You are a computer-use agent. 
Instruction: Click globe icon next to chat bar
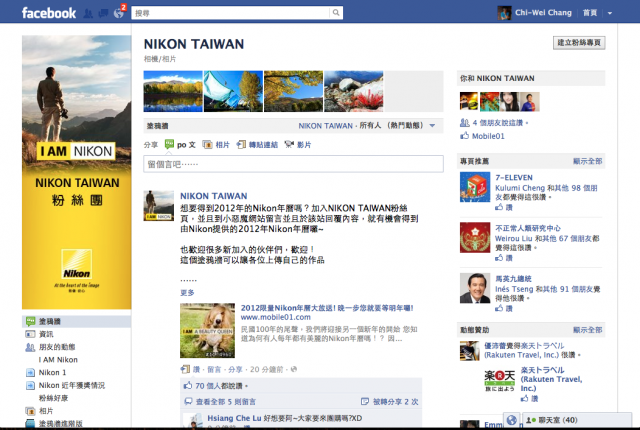[511, 420]
